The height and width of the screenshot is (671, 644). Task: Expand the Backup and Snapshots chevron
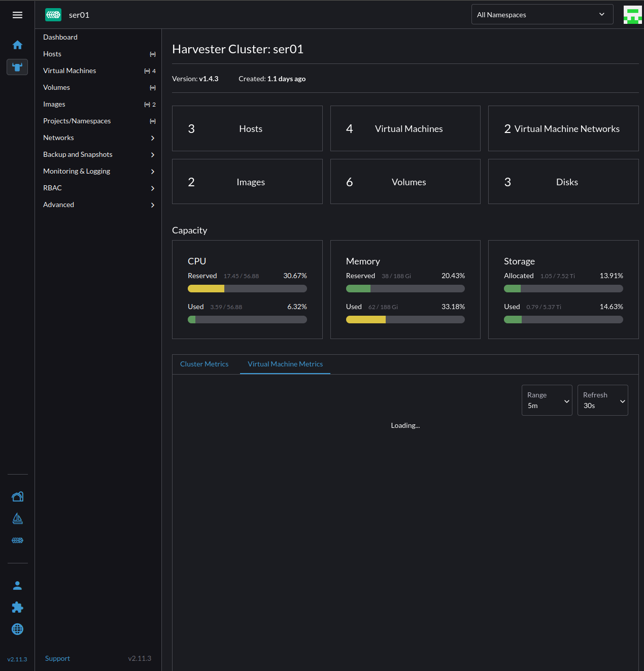[153, 155]
